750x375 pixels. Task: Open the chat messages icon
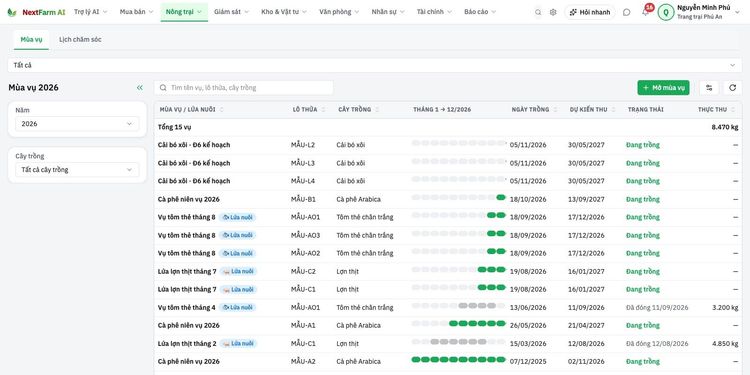click(x=627, y=12)
